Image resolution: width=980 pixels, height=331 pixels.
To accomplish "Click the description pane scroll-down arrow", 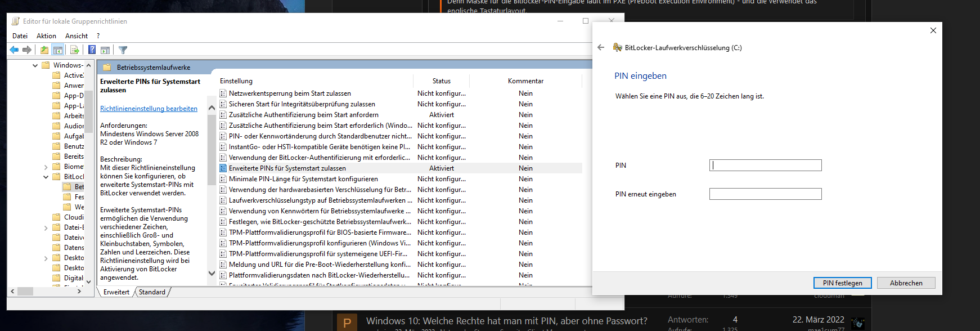I will pyautogui.click(x=212, y=274).
